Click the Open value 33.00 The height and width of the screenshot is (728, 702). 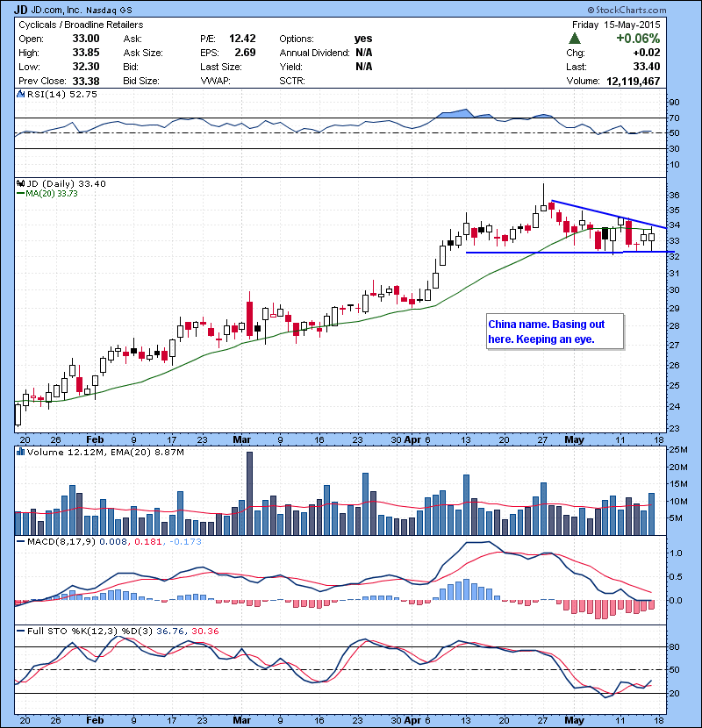(86, 39)
